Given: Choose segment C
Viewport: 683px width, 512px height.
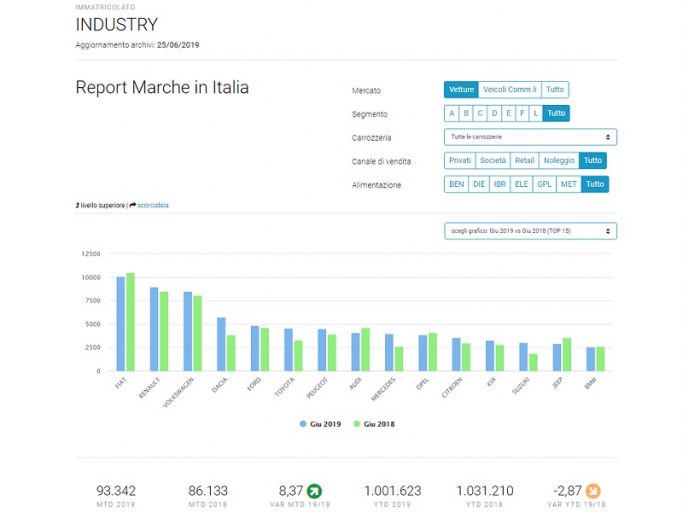Looking at the screenshot, I should 480,113.
